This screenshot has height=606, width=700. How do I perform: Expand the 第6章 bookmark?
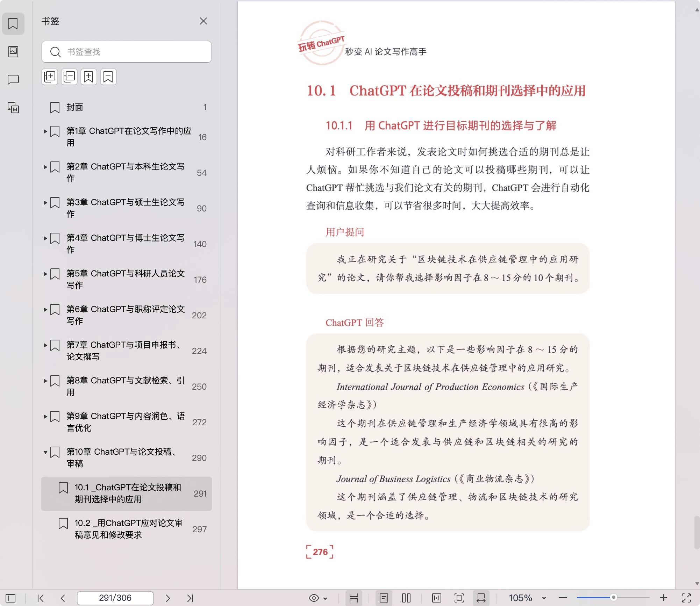click(45, 310)
